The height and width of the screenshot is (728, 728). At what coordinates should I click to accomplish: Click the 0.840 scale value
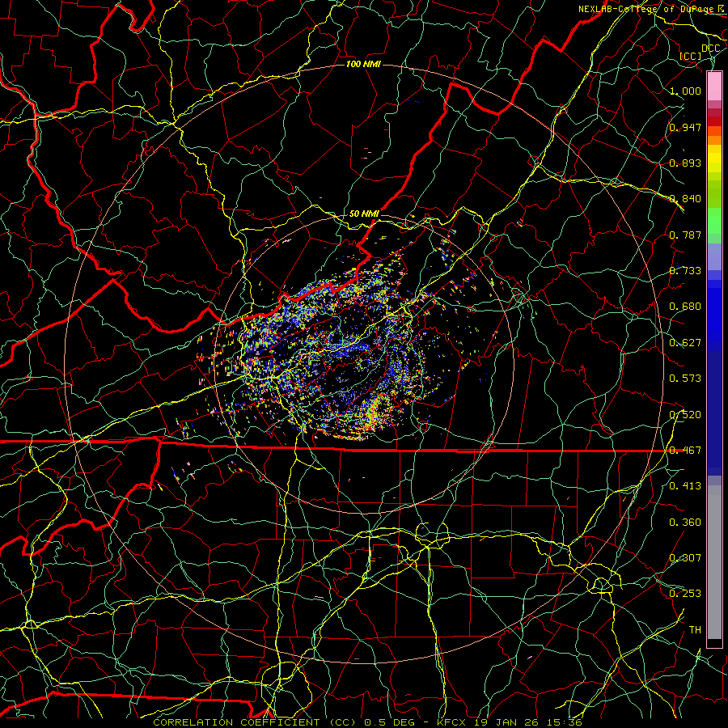tap(685, 199)
